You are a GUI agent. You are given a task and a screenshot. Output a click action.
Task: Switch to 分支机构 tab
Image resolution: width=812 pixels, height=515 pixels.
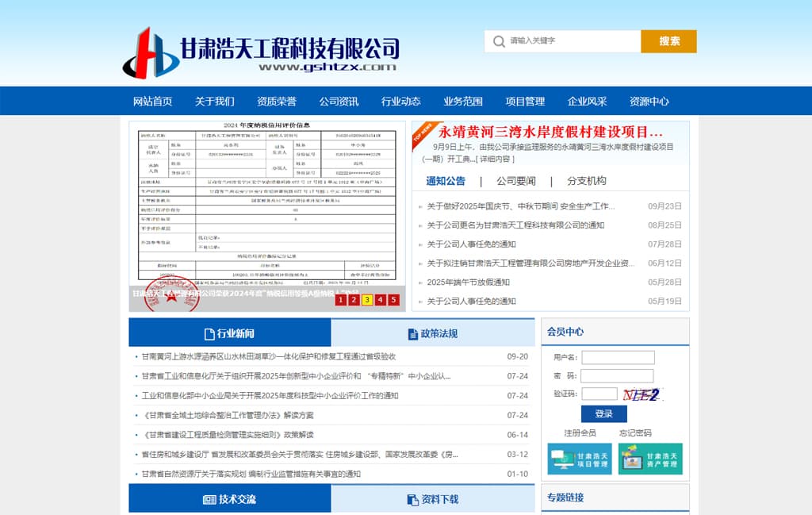[586, 181]
